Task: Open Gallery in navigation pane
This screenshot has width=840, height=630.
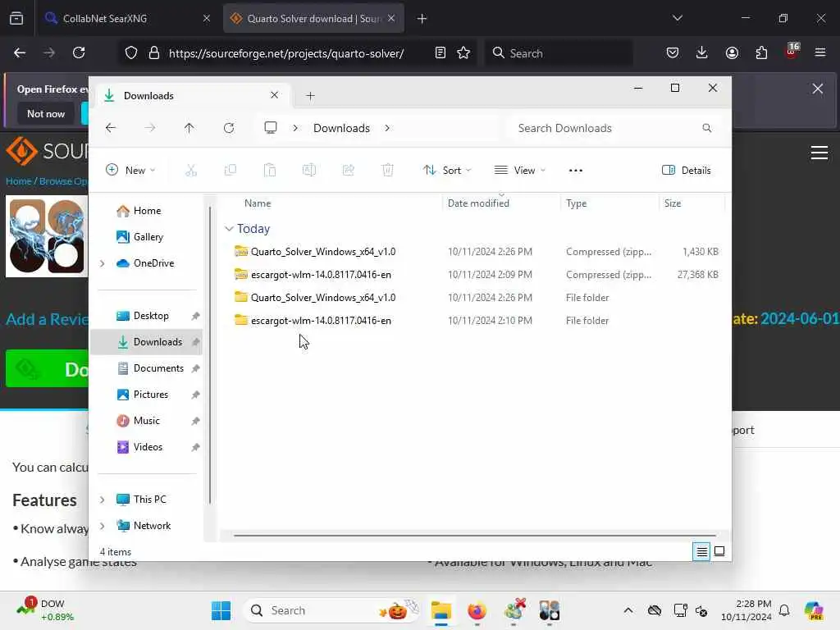Action: [148, 237]
